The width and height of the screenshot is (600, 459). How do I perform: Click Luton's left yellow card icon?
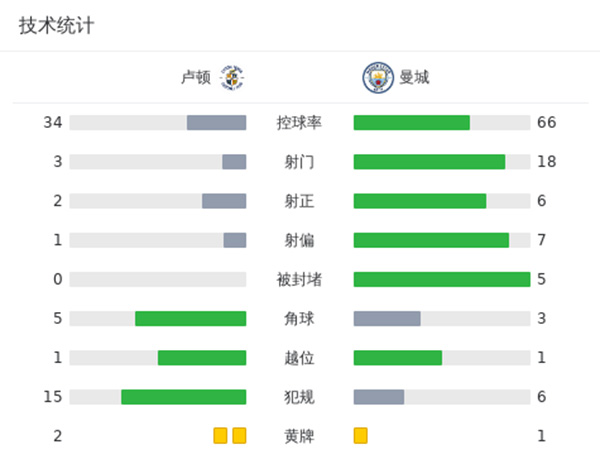pyautogui.click(x=220, y=436)
